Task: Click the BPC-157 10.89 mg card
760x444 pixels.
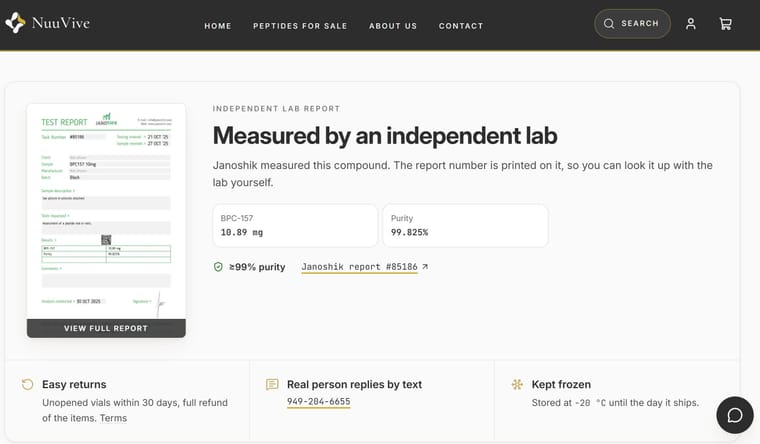Action: coord(295,225)
